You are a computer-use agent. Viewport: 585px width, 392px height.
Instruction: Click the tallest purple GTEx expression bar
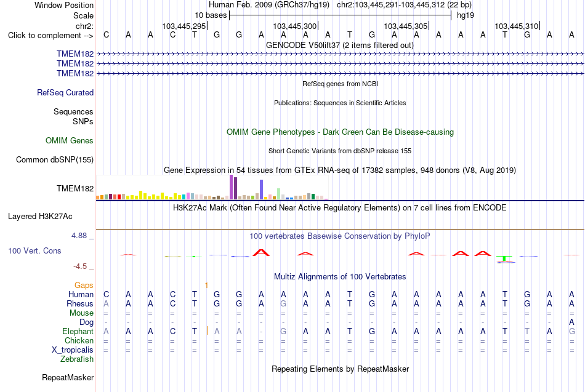click(232, 187)
